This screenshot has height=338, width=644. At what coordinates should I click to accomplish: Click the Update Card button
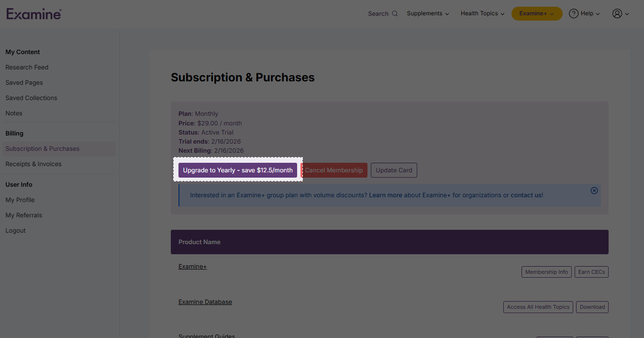pyautogui.click(x=394, y=170)
